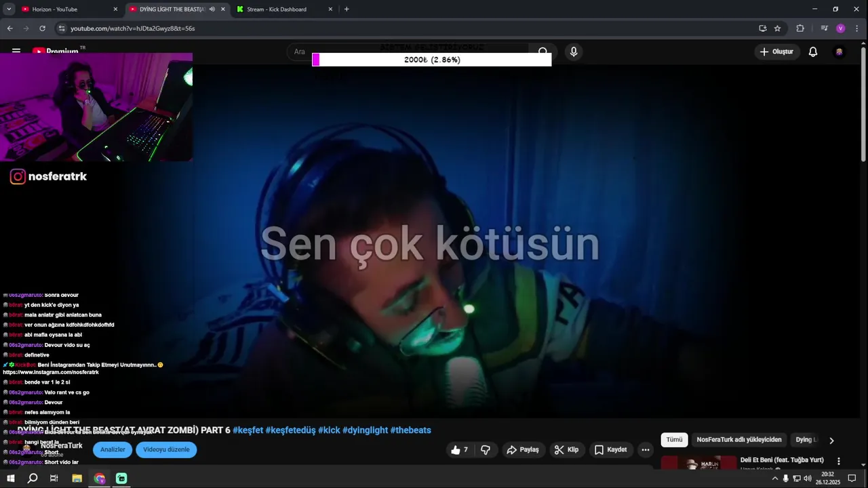Open network status tray icon
868x488 pixels.
pos(797,479)
